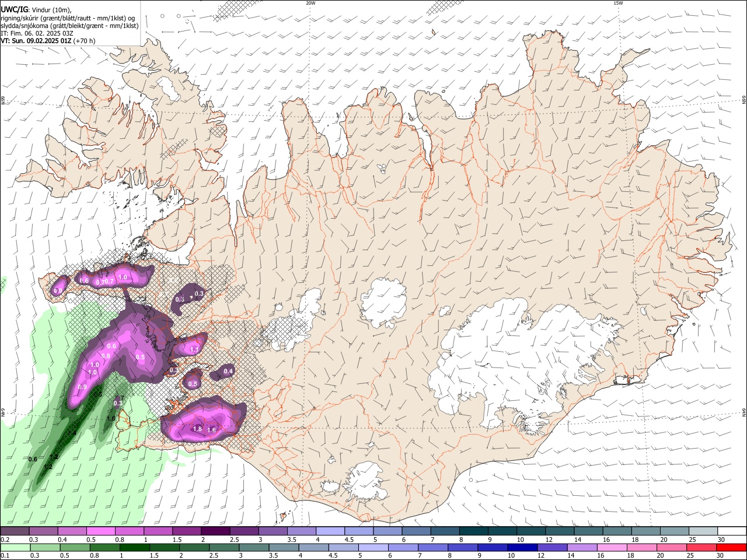Select dark teal upper swatch between 8 and 9
Image resolution: width=747 pixels, height=560 pixels.
click(474, 531)
